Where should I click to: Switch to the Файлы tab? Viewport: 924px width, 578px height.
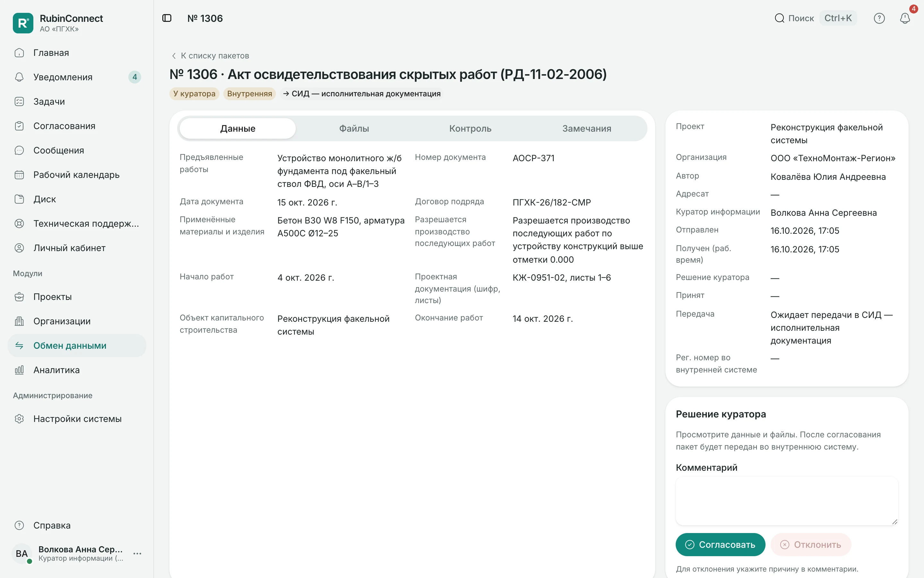pyautogui.click(x=354, y=128)
